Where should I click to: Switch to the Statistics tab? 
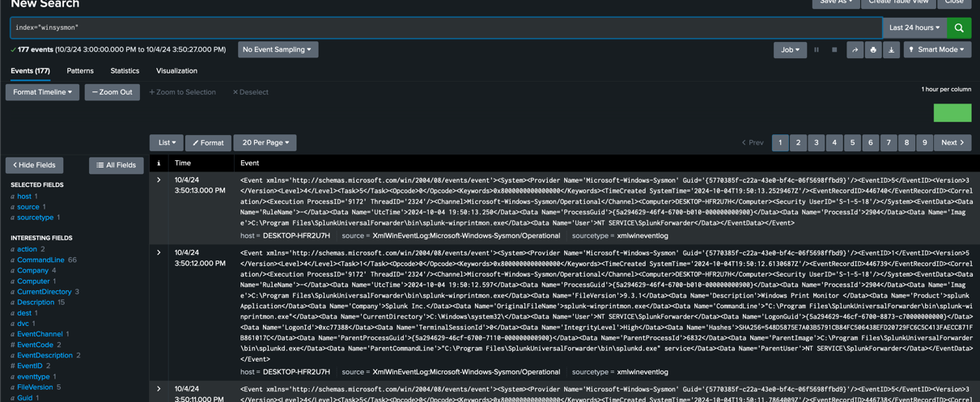coord(125,71)
